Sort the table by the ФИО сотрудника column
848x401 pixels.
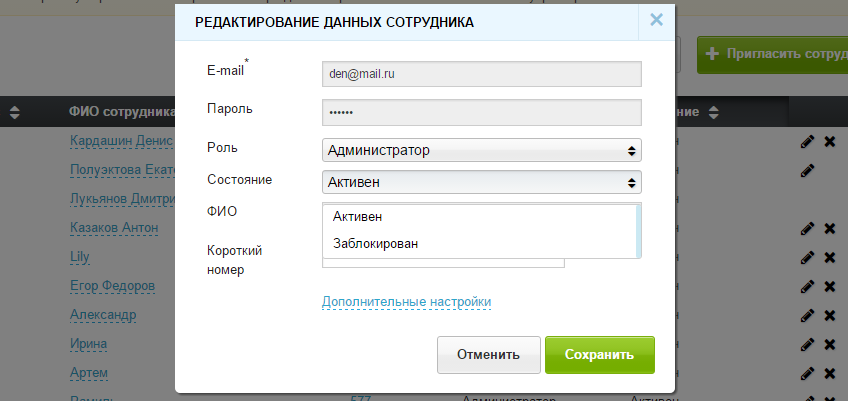tap(121, 112)
